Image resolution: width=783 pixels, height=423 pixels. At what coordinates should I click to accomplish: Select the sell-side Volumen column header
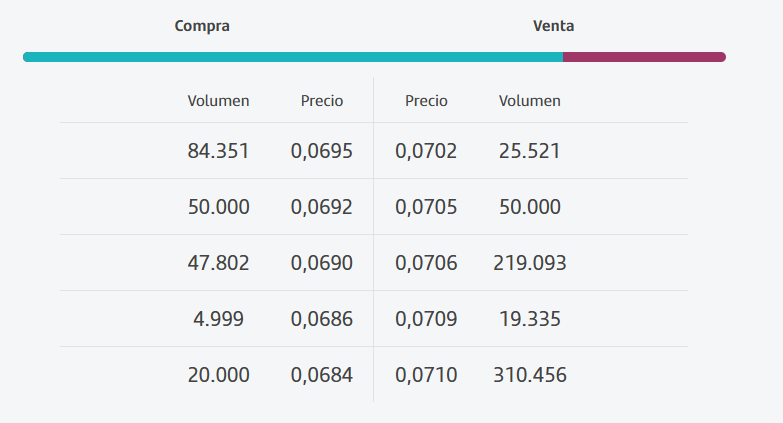tap(530, 101)
